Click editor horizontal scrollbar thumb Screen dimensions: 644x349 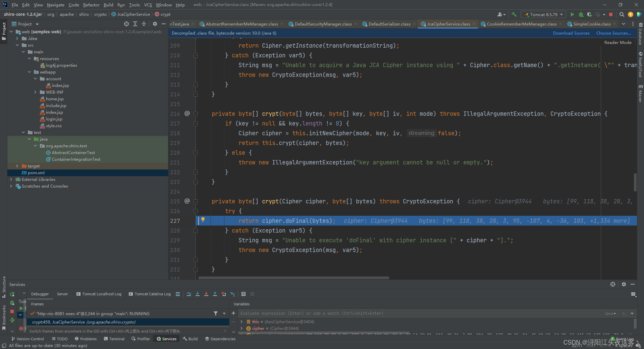coord(293,278)
